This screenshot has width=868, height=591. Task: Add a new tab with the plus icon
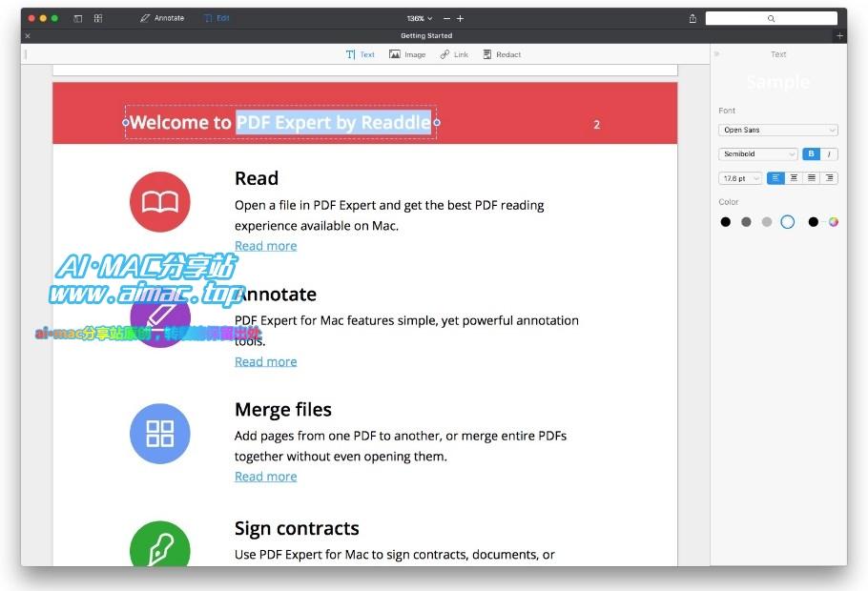pos(839,35)
